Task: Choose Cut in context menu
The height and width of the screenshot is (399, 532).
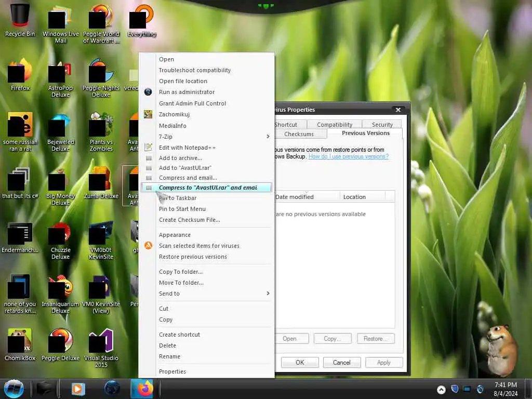Action: tap(206, 309)
